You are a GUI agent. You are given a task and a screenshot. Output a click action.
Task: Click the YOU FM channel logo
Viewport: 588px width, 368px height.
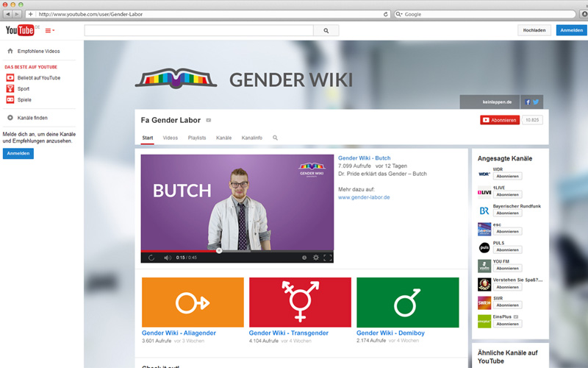484,266
